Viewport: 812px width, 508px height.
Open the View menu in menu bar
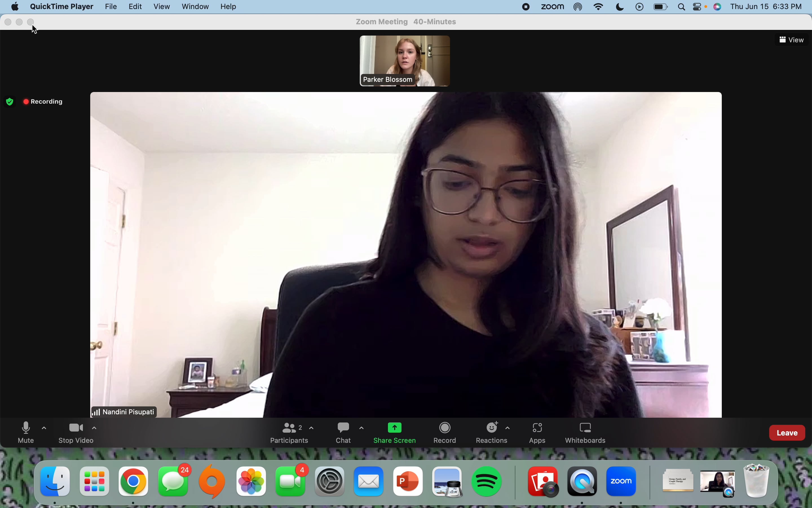coord(162,7)
